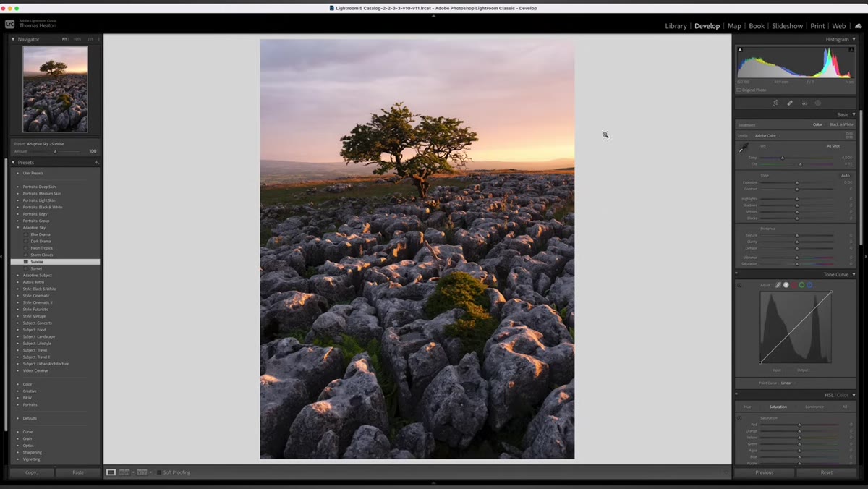Click the Previous button
The height and width of the screenshot is (489, 868).
coord(765,472)
